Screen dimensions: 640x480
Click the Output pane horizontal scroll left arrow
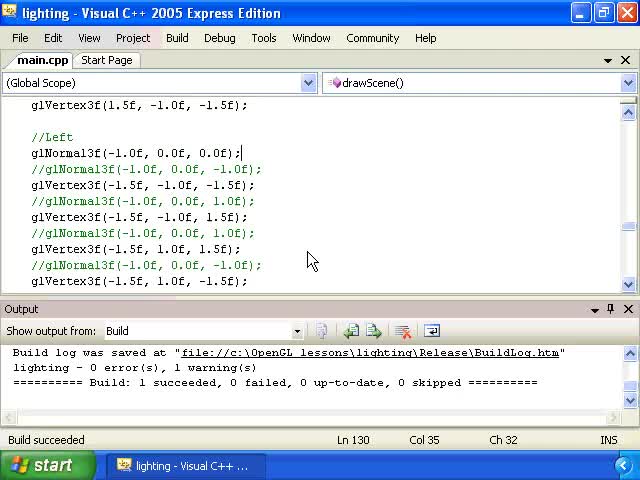[10, 417]
